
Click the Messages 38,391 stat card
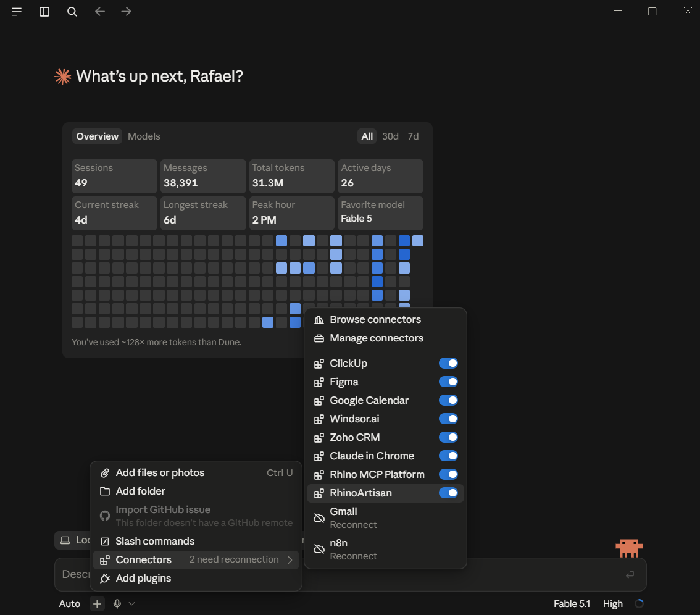point(203,176)
